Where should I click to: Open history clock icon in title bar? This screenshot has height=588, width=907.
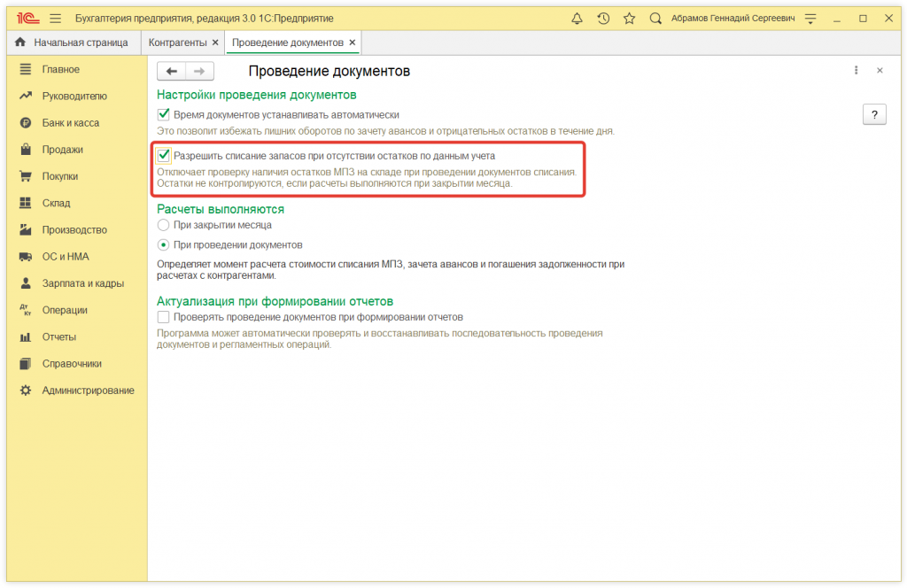603,19
